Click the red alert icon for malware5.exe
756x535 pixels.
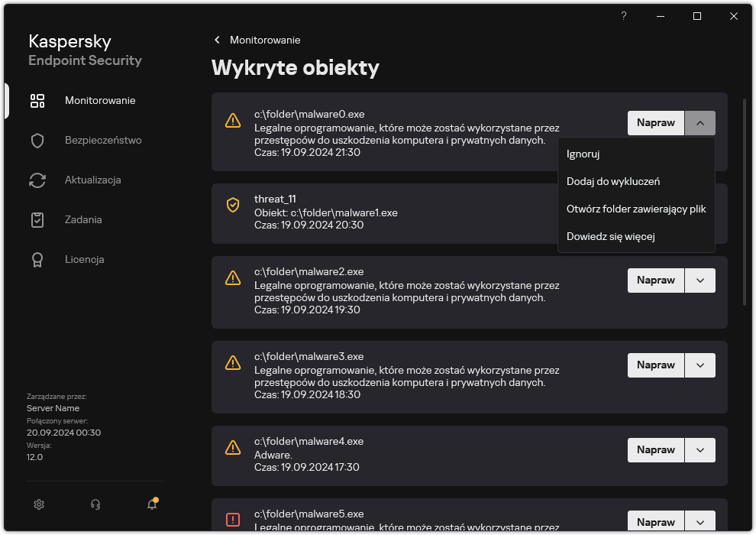(233, 519)
